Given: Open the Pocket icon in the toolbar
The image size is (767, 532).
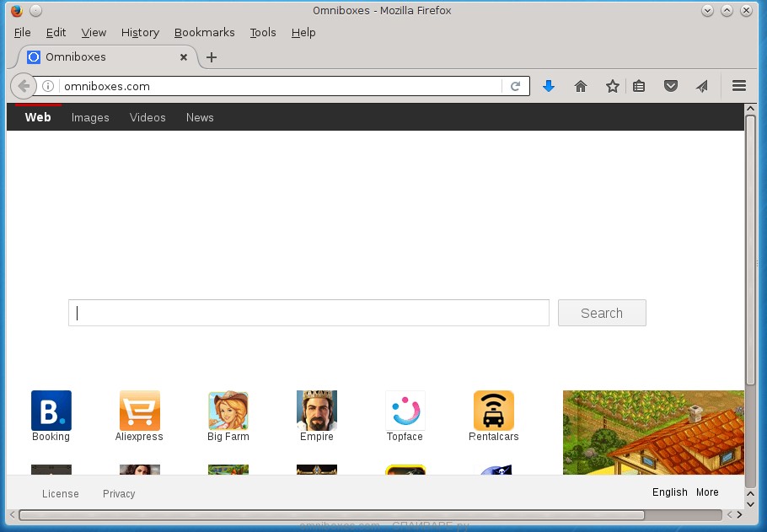Looking at the screenshot, I should click(671, 85).
